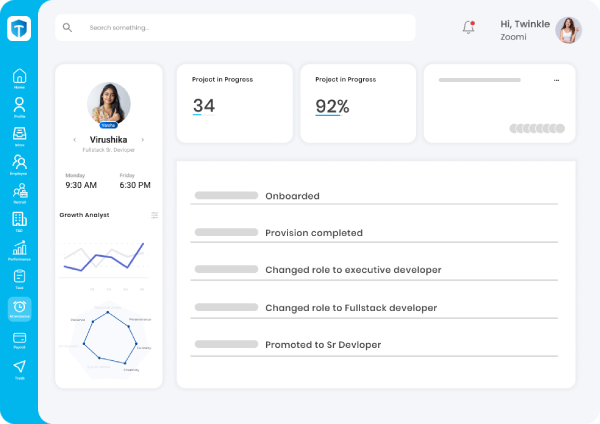600x424 pixels.
Task: Click the Task clipboard icon
Action: pos(19,277)
